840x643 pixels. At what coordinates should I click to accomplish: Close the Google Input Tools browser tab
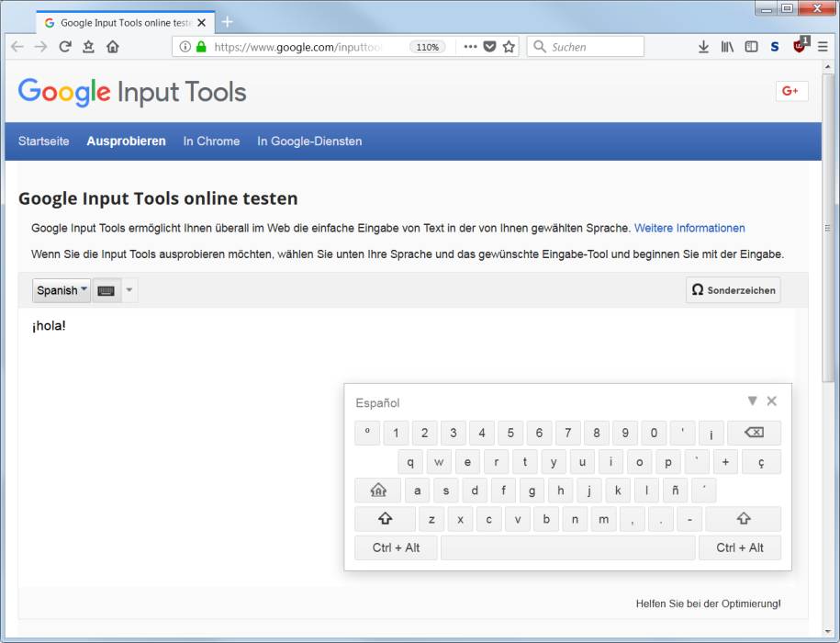pyautogui.click(x=201, y=22)
